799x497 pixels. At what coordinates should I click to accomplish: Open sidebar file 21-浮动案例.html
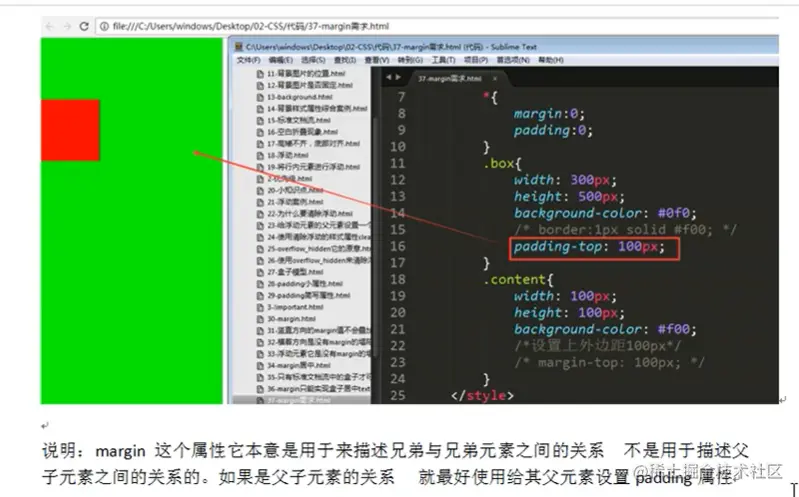coord(295,202)
